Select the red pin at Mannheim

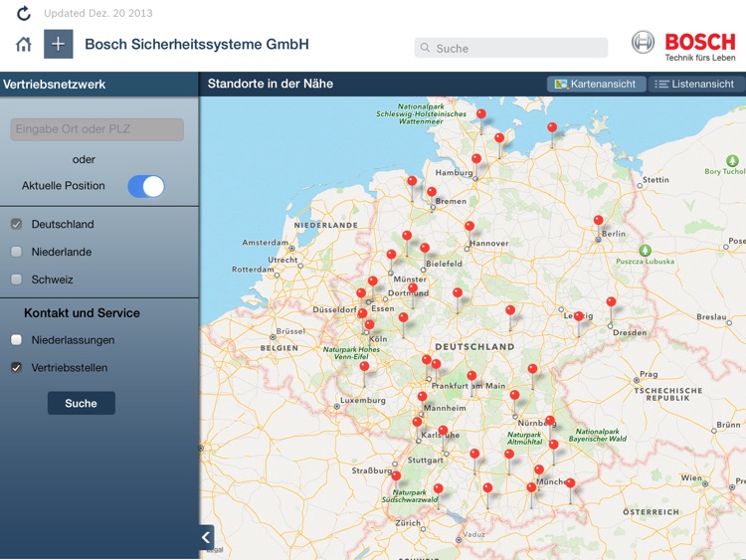click(x=422, y=396)
